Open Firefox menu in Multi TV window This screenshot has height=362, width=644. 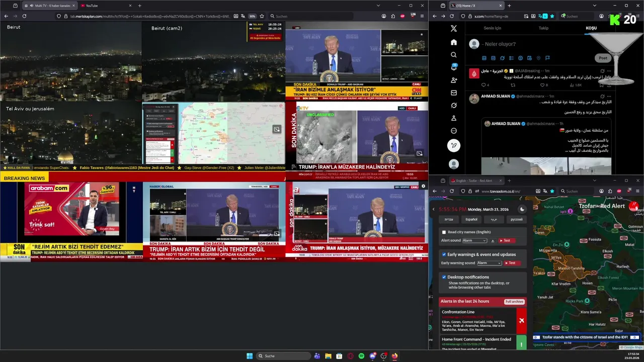click(422, 16)
